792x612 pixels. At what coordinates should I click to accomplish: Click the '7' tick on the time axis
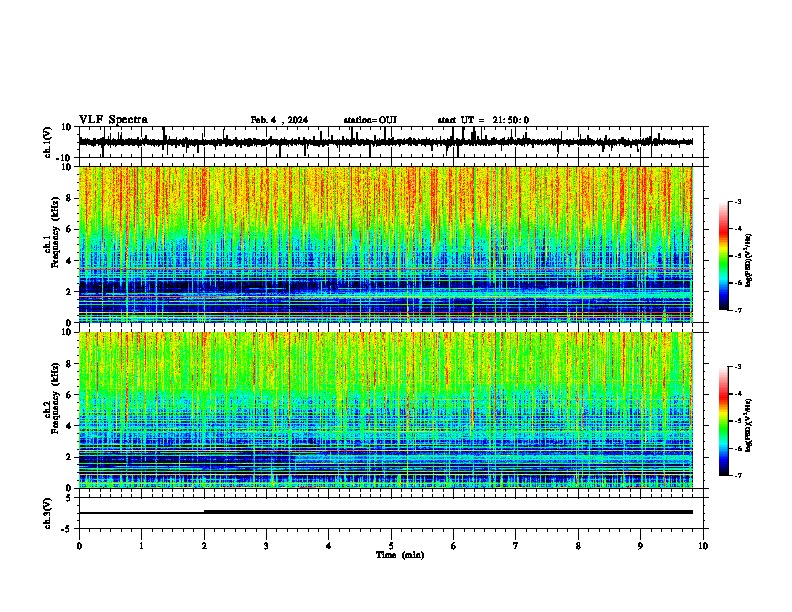tap(516, 546)
